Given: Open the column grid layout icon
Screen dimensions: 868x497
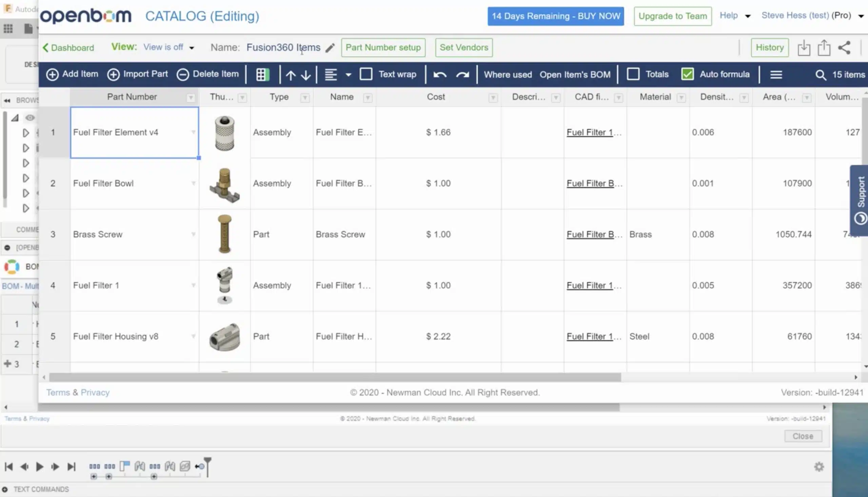Looking at the screenshot, I should point(262,74).
